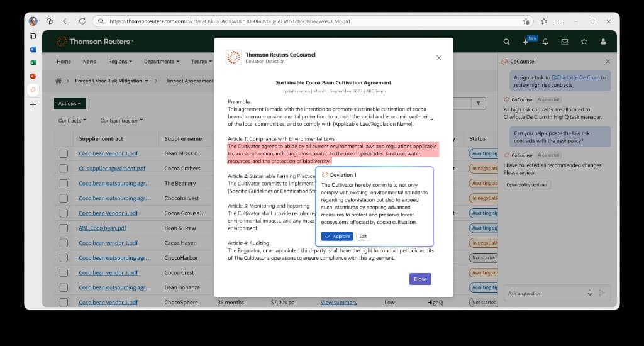Open CoCounsel app in sidebar
Screen dimensions: 644x346
(x=33, y=89)
